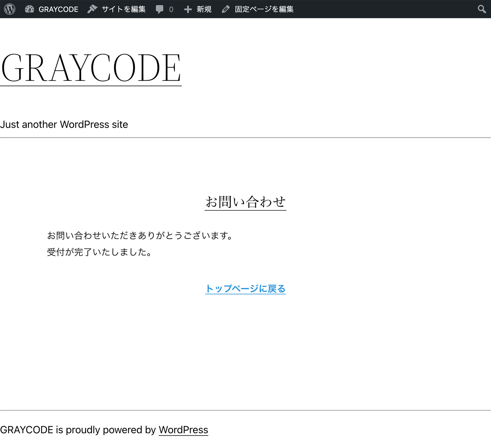Follow the WordPress footer link
Viewport: 491px width, 448px height.
[184, 430]
